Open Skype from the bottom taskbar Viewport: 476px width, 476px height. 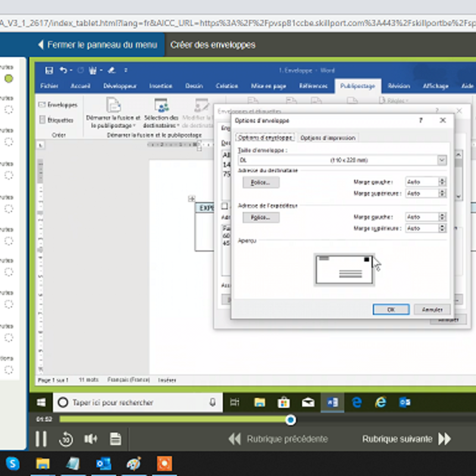(x=12, y=464)
